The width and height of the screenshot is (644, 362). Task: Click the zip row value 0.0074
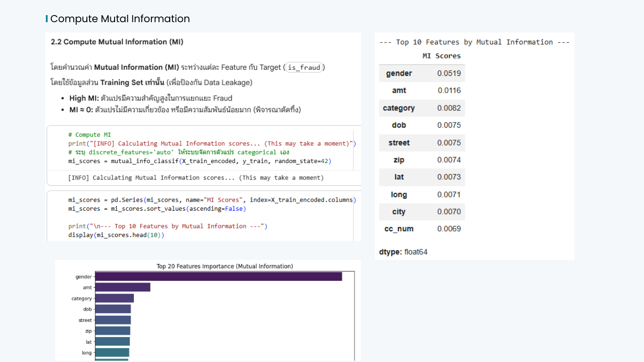(449, 160)
